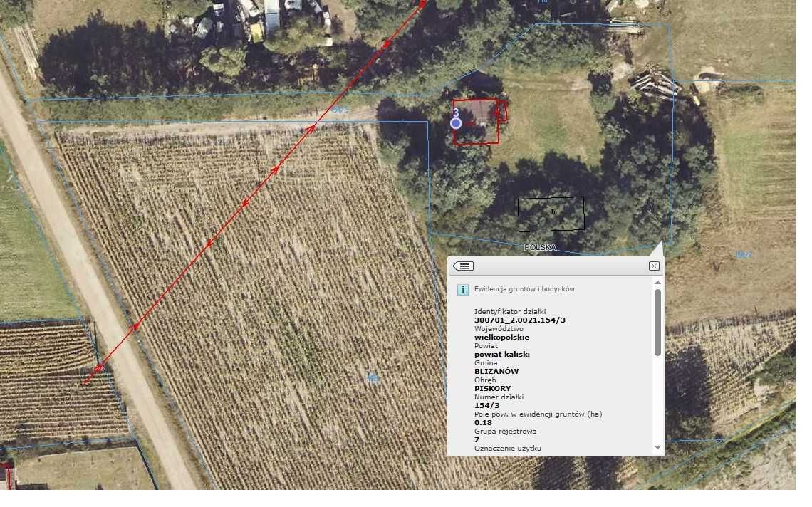The width and height of the screenshot is (812, 507).
Task: Click the Numer działki value 154/3
Action: 486,405
